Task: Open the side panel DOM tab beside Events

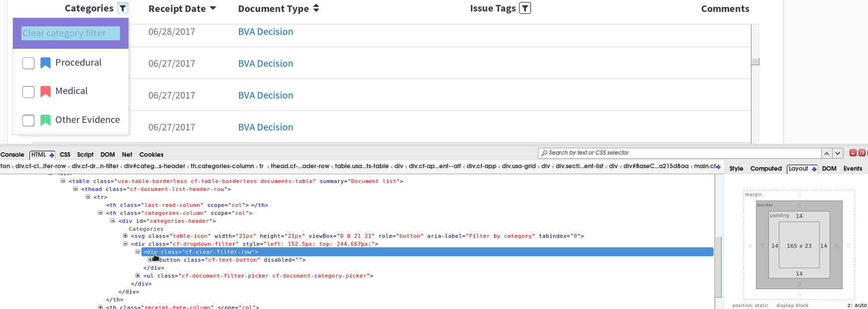Action: (829, 169)
